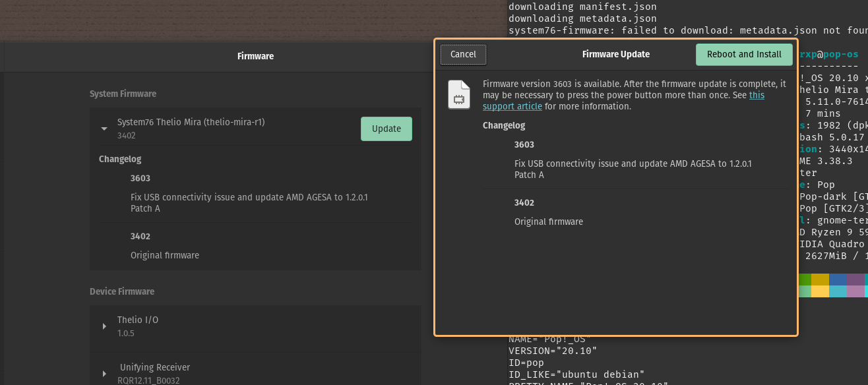Expand the Unifying Receiver RQR12.11_B0032 entry
The image size is (868, 385).
click(x=104, y=373)
